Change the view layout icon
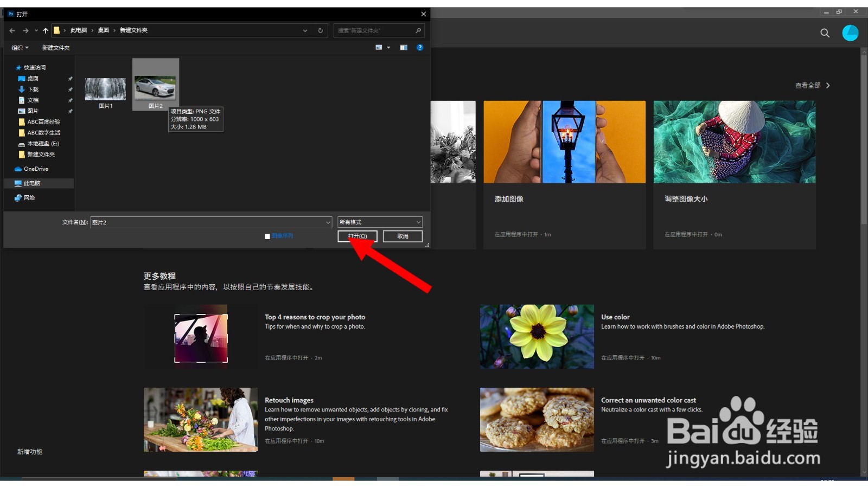868x488 pixels. pos(379,48)
